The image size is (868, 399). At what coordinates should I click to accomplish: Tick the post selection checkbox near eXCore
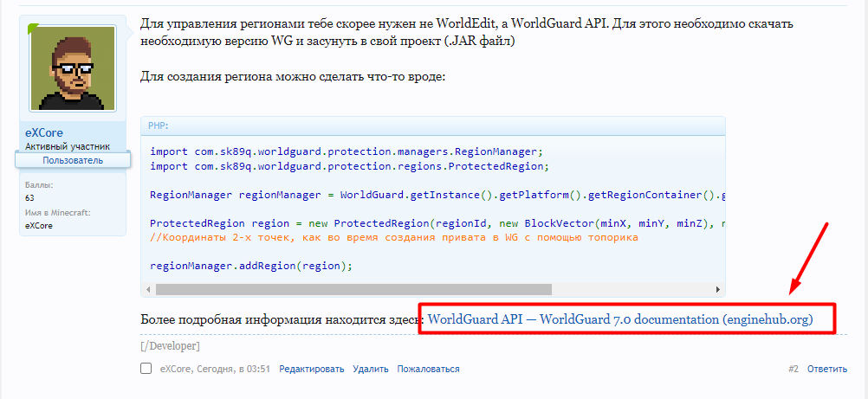coord(146,369)
